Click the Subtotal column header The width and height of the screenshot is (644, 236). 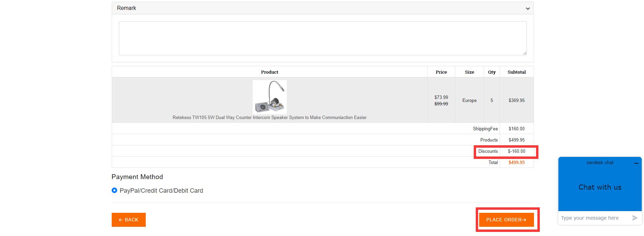click(516, 72)
